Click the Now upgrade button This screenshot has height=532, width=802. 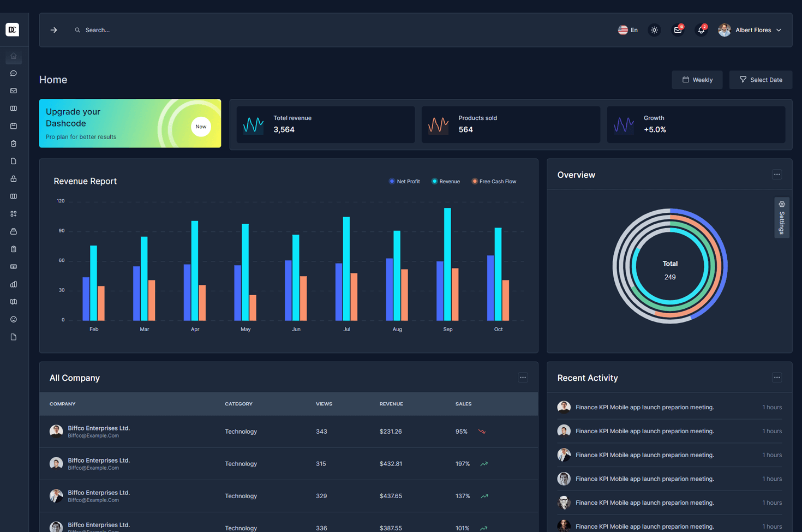pos(201,127)
